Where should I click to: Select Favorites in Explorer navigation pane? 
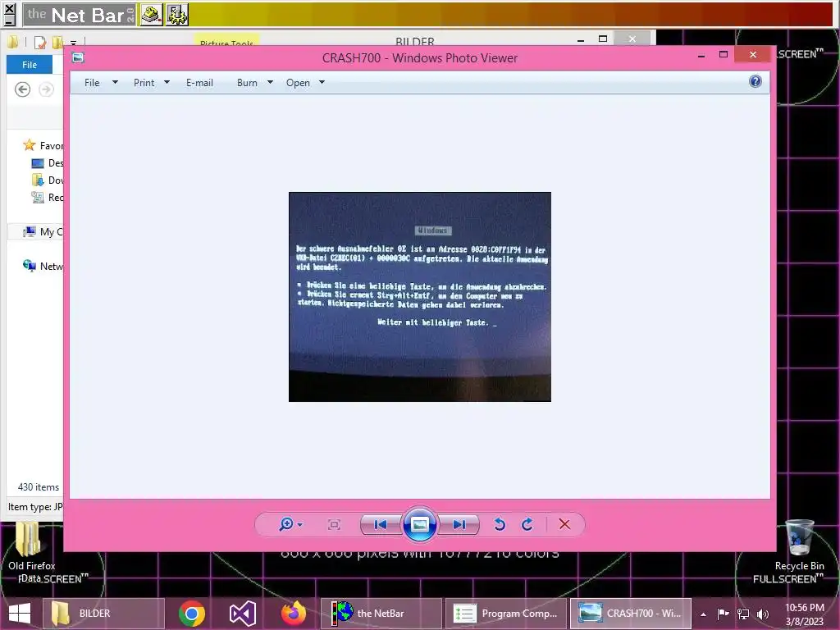click(x=43, y=145)
